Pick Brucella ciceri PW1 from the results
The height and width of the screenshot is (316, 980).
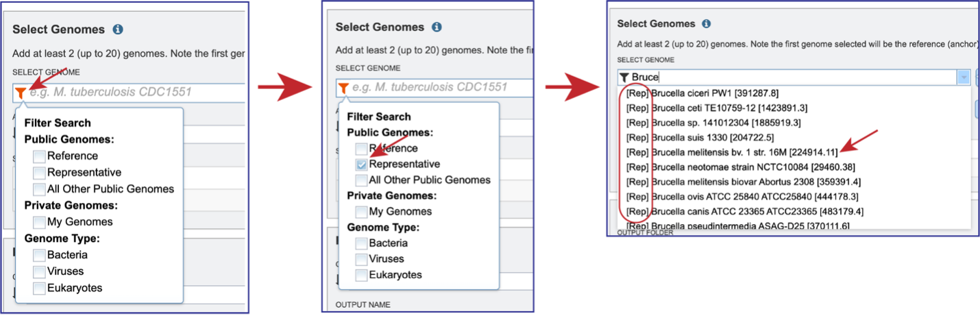(x=703, y=93)
